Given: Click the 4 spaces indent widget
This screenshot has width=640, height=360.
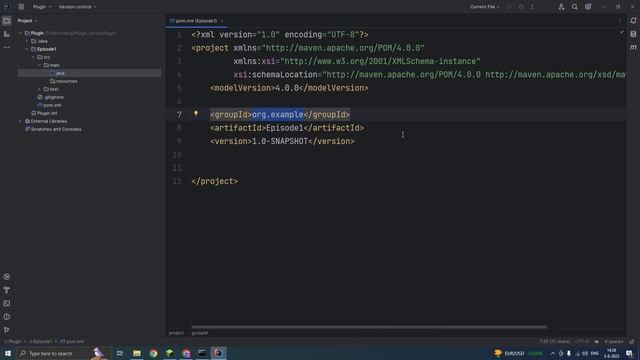Looking at the screenshot, I should click(614, 342).
